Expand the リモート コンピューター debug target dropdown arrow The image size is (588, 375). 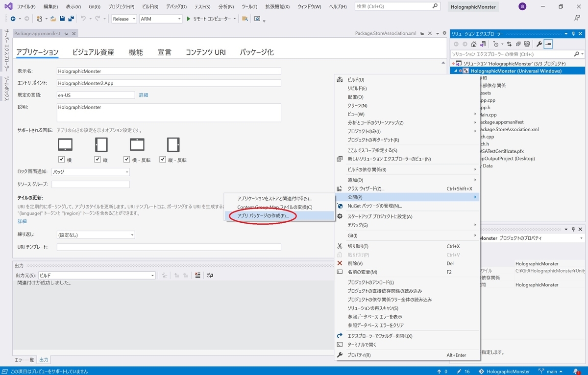(235, 19)
